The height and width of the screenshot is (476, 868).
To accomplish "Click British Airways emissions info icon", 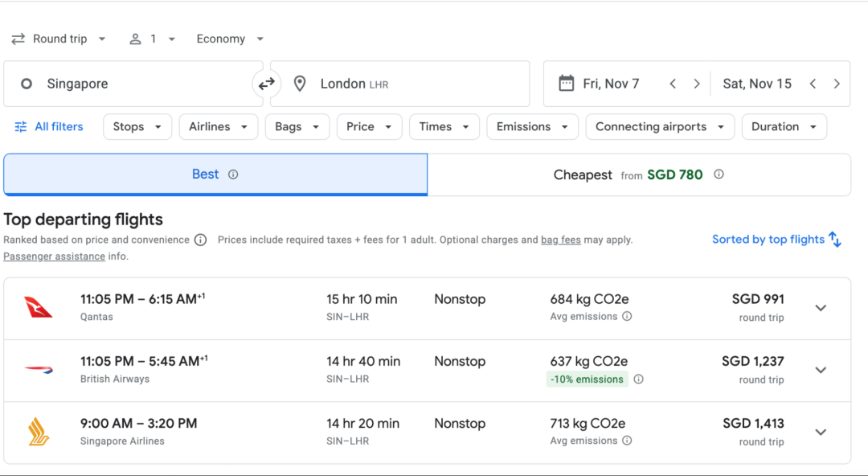I will pos(638,380).
